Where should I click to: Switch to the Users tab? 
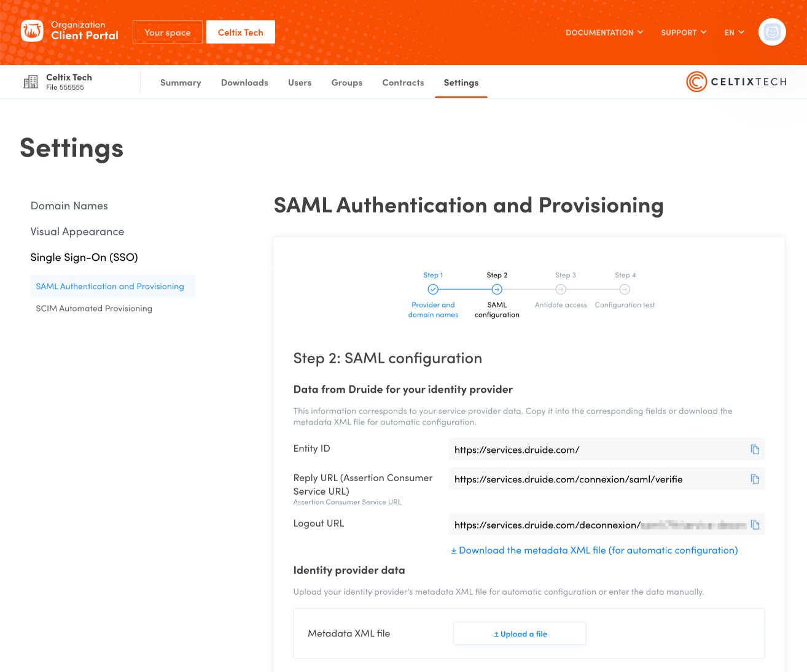tap(300, 83)
